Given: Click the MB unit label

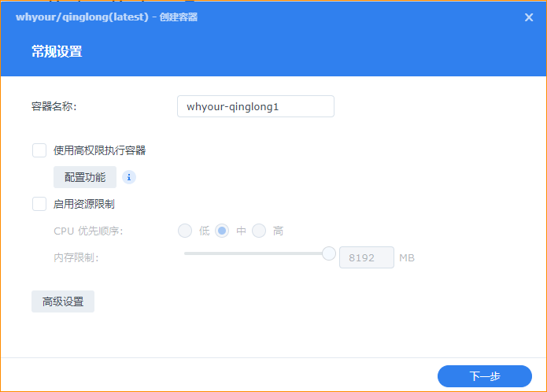Looking at the screenshot, I should tap(407, 257).
